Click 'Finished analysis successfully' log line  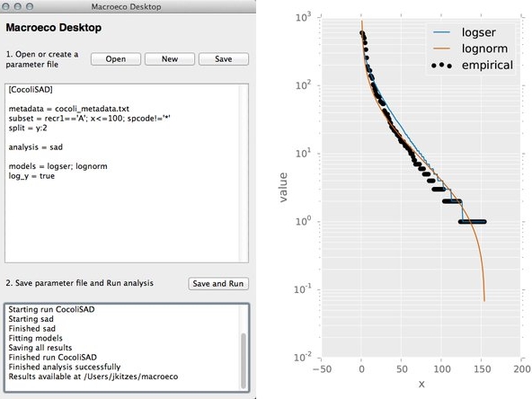pyautogui.click(x=65, y=367)
